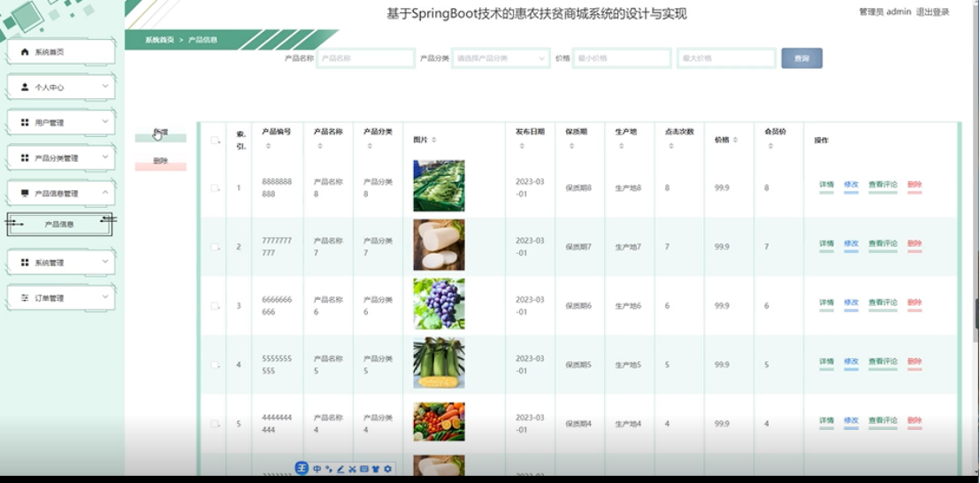Image resolution: width=980 pixels, height=483 pixels.
Task: Click the person icon beside 个人中心
Action: point(25,88)
